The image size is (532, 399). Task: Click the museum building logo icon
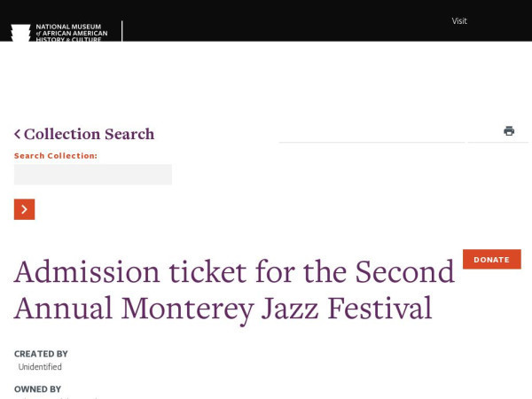coord(20,33)
